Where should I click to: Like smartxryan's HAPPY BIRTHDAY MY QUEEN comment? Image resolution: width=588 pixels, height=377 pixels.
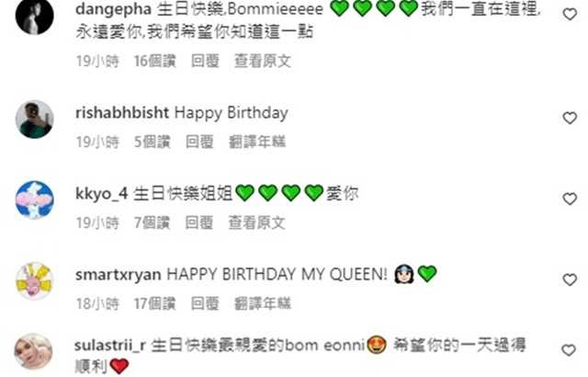[570, 280]
